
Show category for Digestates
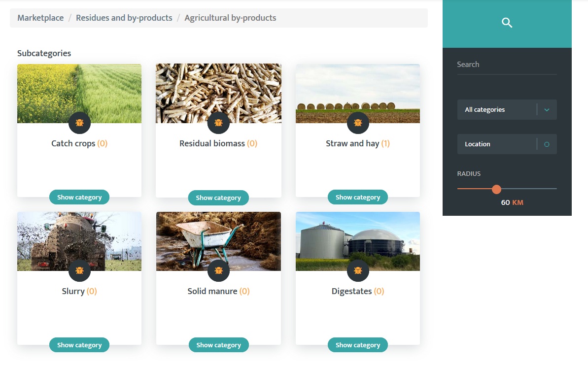[x=358, y=345]
